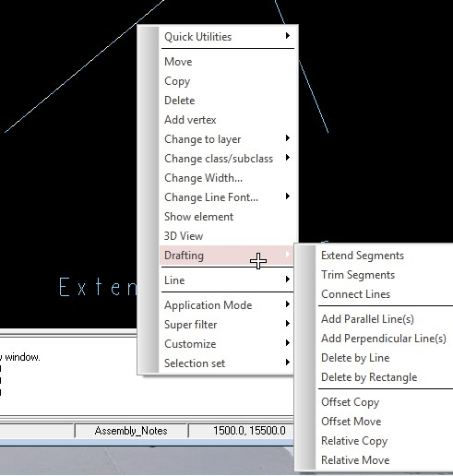Choose the 3D View option
This screenshot has height=476, width=453.
pos(227,236)
